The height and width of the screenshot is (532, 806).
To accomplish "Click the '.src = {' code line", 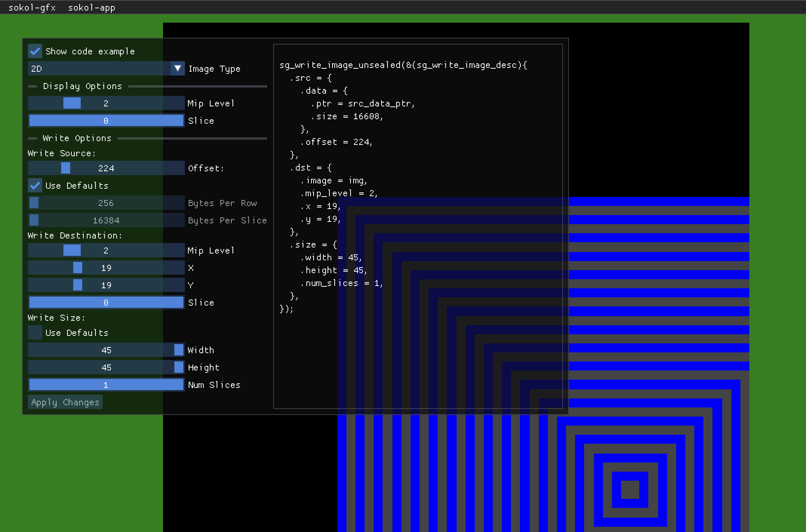I will pos(311,78).
